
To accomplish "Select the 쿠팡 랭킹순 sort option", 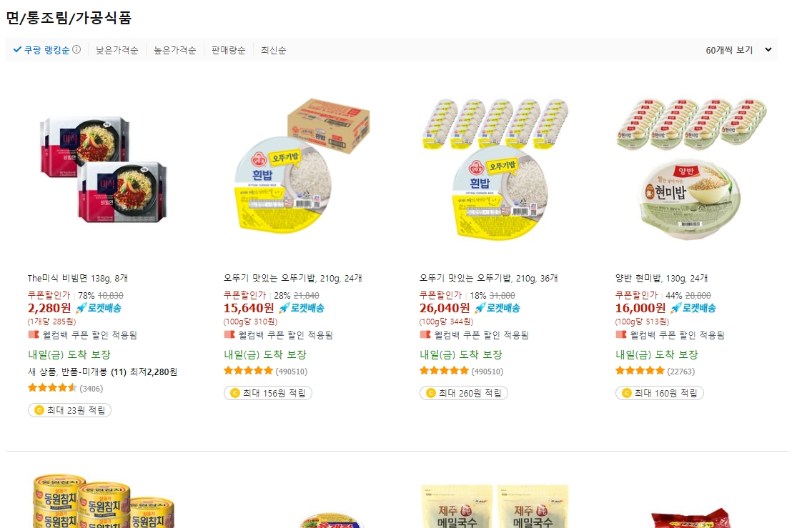I will pyautogui.click(x=46, y=50).
